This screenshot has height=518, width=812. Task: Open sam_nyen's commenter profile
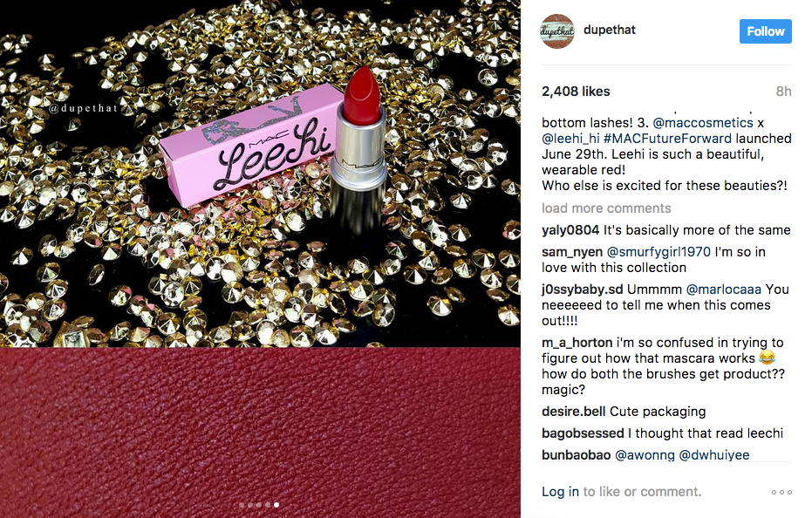[x=570, y=252]
